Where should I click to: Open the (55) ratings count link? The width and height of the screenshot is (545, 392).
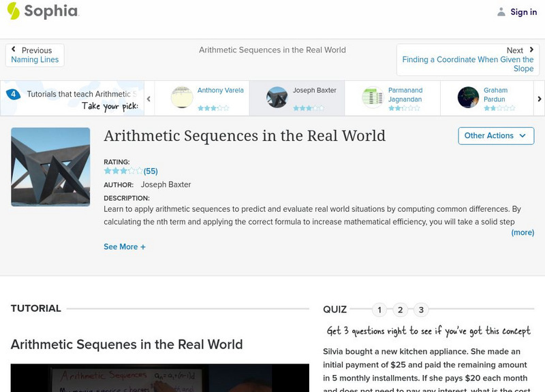click(x=151, y=171)
